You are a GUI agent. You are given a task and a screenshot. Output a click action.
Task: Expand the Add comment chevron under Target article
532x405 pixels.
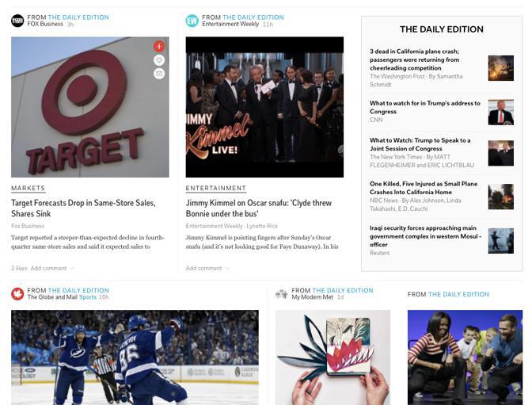pos(72,269)
